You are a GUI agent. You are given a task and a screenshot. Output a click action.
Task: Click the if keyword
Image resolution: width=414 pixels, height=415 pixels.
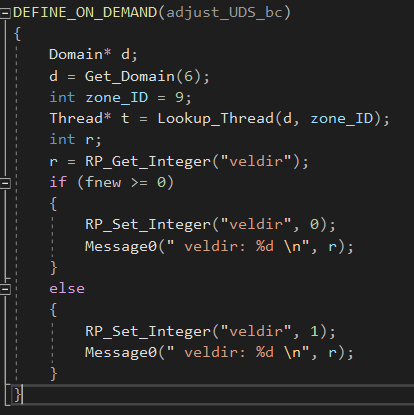pos(58,182)
